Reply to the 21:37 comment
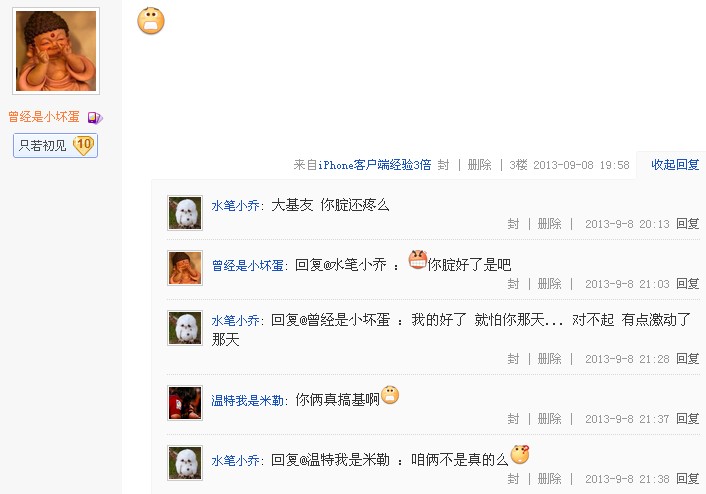Image resolution: width=706 pixels, height=494 pixels. 687,419
